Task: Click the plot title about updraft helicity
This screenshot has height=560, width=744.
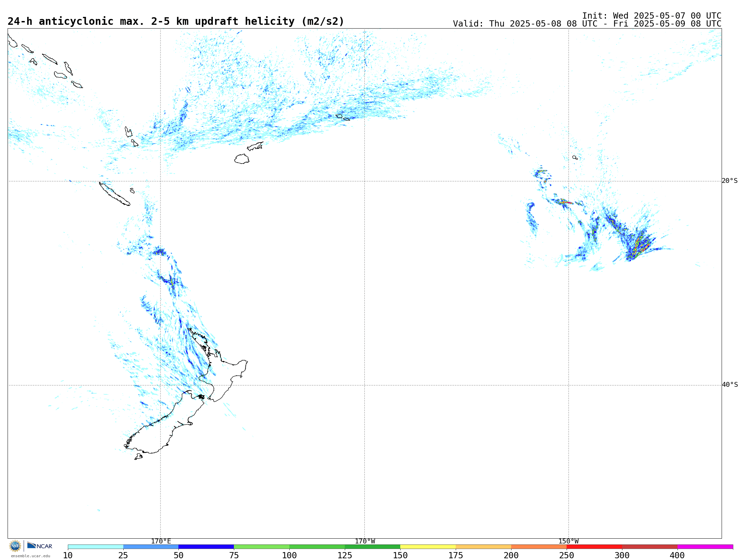Action: pos(176,21)
